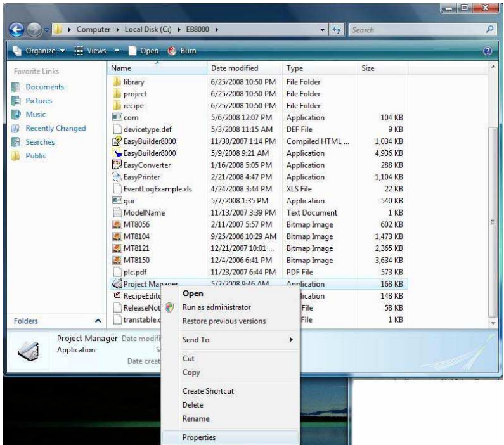
Task: Open the address bar history dropdown
Action: [322, 30]
